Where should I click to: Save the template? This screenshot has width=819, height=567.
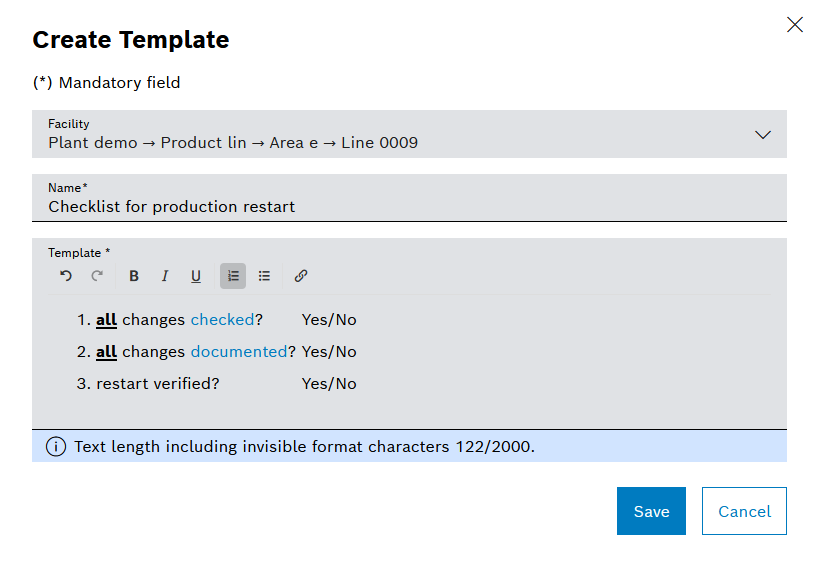coord(651,511)
